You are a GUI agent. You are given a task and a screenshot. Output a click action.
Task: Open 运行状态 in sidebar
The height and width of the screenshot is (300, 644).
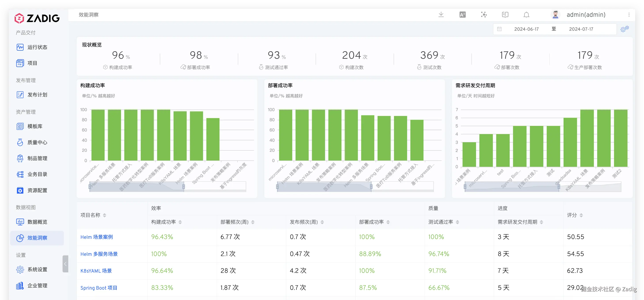pyautogui.click(x=37, y=47)
